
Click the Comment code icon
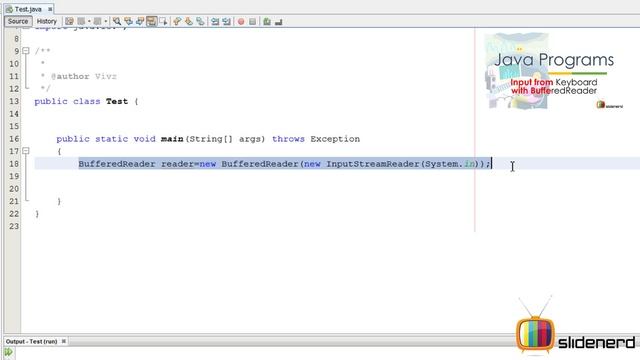(x=267, y=21)
